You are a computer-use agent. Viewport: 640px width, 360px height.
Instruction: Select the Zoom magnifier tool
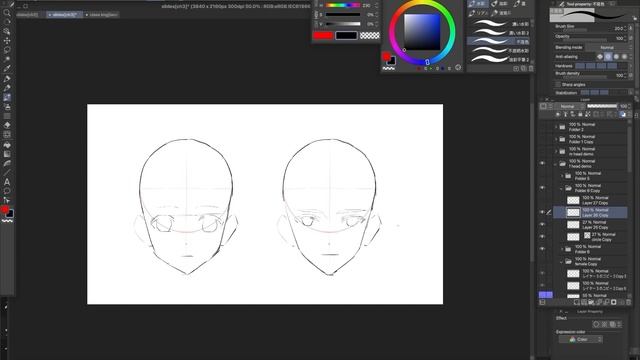point(7,13)
